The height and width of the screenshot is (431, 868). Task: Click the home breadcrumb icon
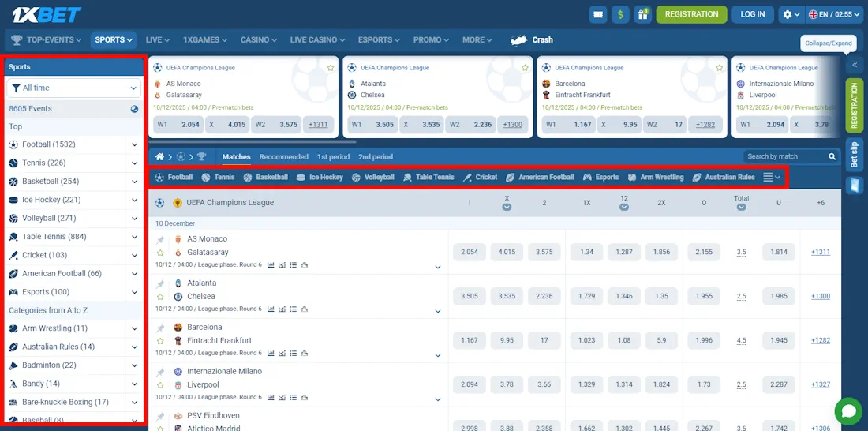pos(159,157)
